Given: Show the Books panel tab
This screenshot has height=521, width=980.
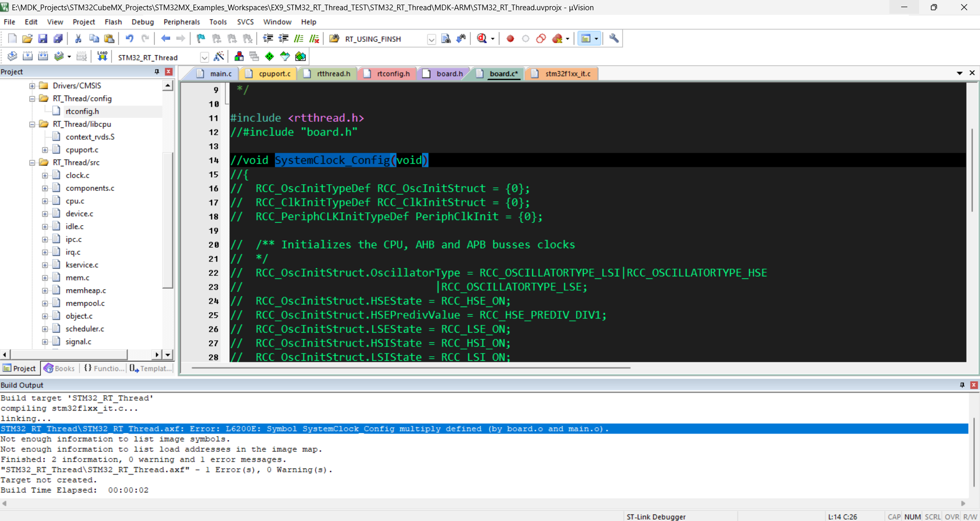Looking at the screenshot, I should coord(60,368).
